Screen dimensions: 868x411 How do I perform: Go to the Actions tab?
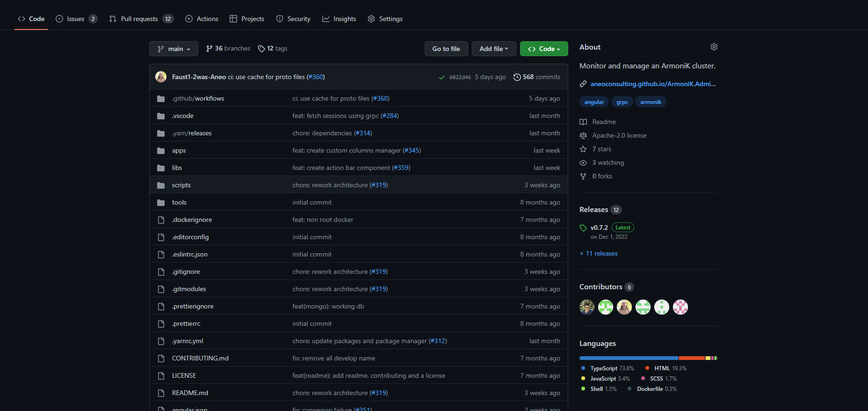click(x=202, y=19)
